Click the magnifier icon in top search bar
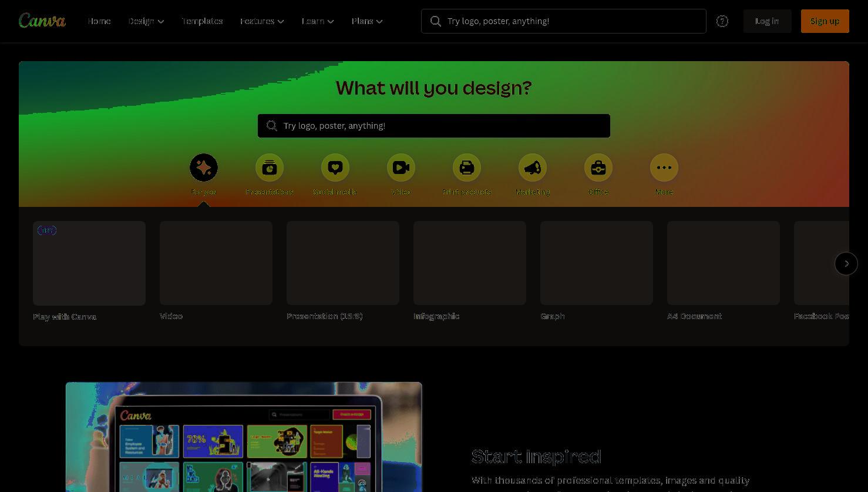 click(x=436, y=21)
